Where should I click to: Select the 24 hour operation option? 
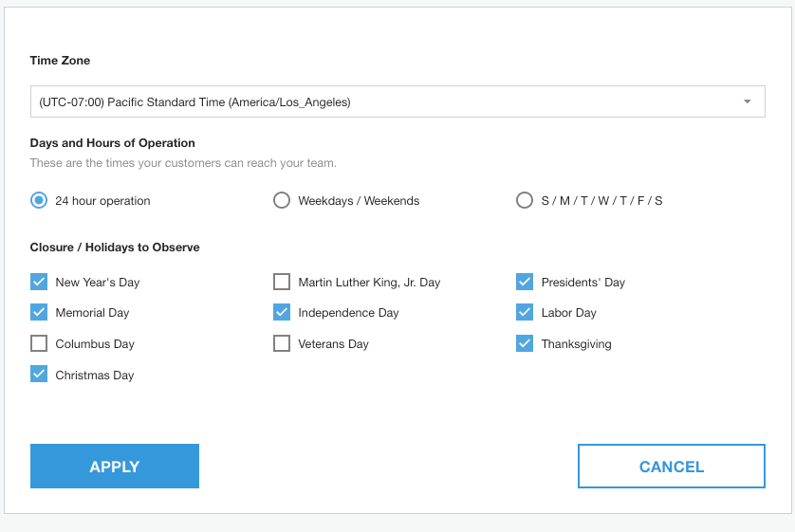point(39,200)
